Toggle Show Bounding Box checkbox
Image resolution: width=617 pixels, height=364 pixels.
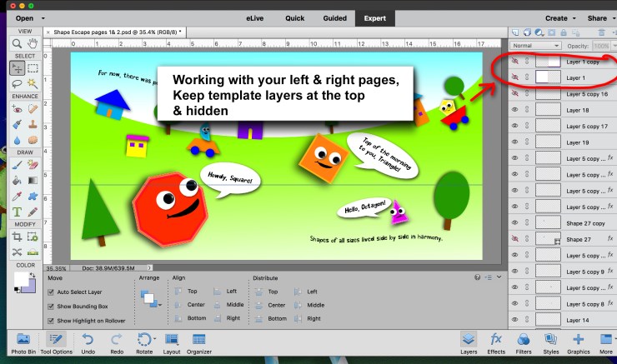[x=51, y=306]
